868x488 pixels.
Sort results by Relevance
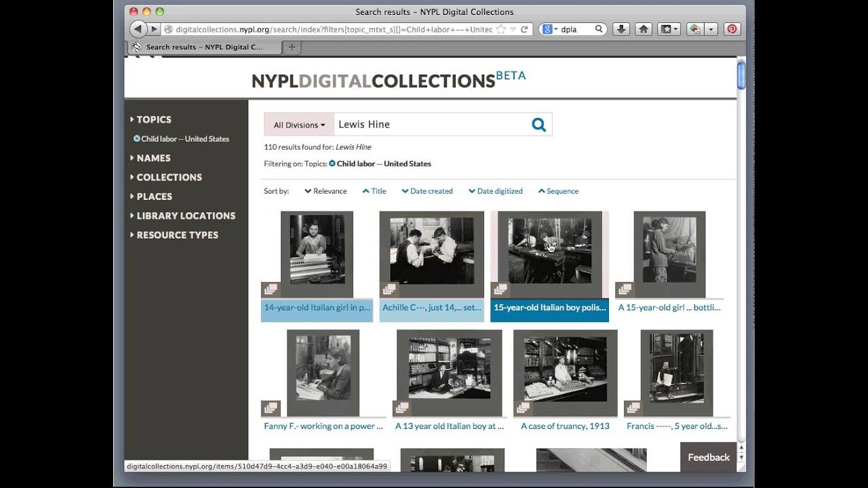[x=325, y=191]
